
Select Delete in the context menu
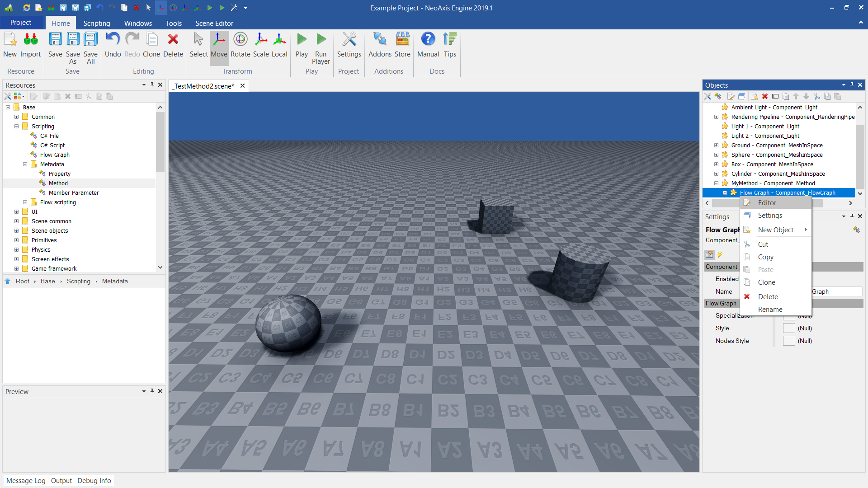point(768,297)
